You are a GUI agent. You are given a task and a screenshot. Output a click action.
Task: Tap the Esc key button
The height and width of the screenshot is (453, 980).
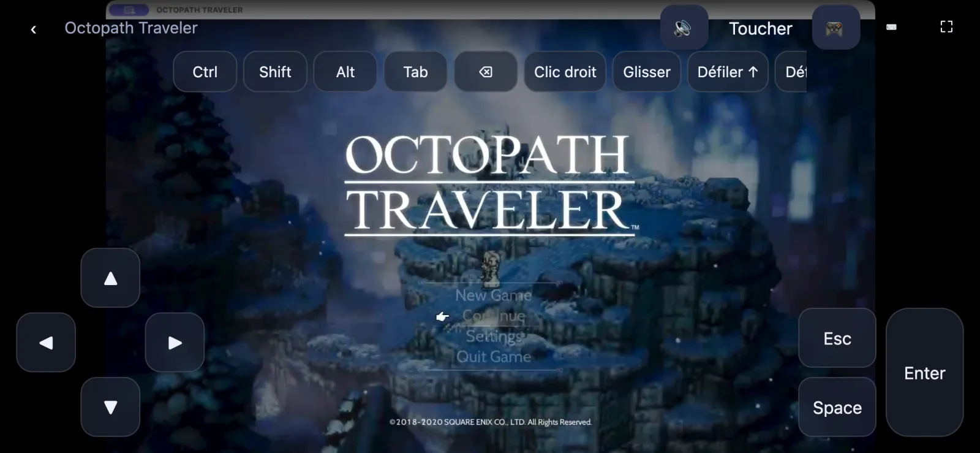pyautogui.click(x=837, y=338)
